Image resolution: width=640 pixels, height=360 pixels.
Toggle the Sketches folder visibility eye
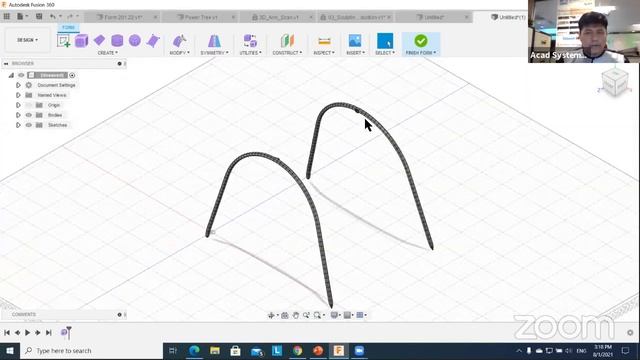(29, 125)
